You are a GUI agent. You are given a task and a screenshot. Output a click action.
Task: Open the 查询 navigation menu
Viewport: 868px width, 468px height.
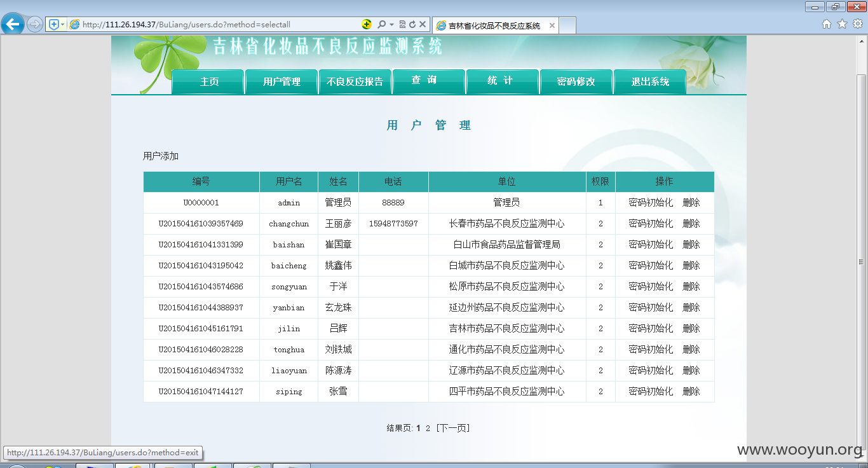428,81
